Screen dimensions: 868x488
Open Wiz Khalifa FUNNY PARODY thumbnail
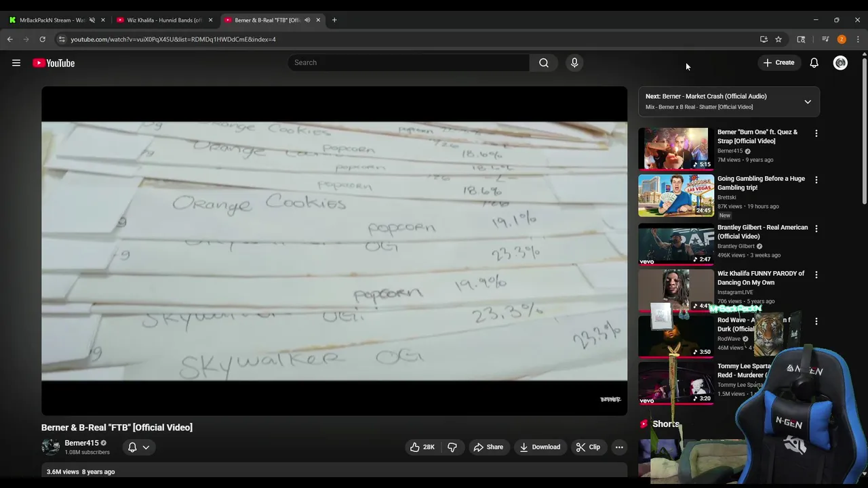(676, 290)
